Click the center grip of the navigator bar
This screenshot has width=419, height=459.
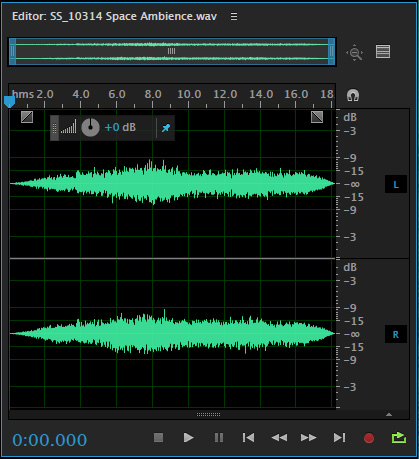(x=171, y=51)
